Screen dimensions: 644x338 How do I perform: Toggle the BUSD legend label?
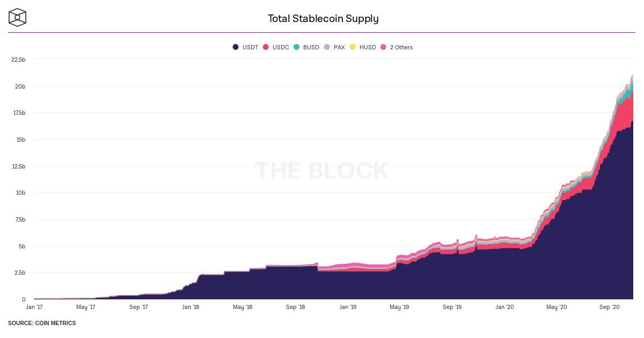(x=311, y=47)
